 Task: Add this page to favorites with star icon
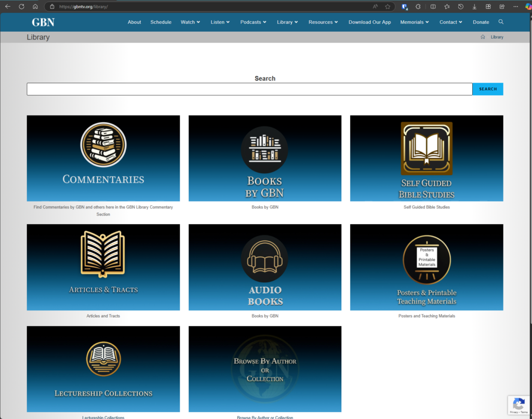tap(388, 7)
